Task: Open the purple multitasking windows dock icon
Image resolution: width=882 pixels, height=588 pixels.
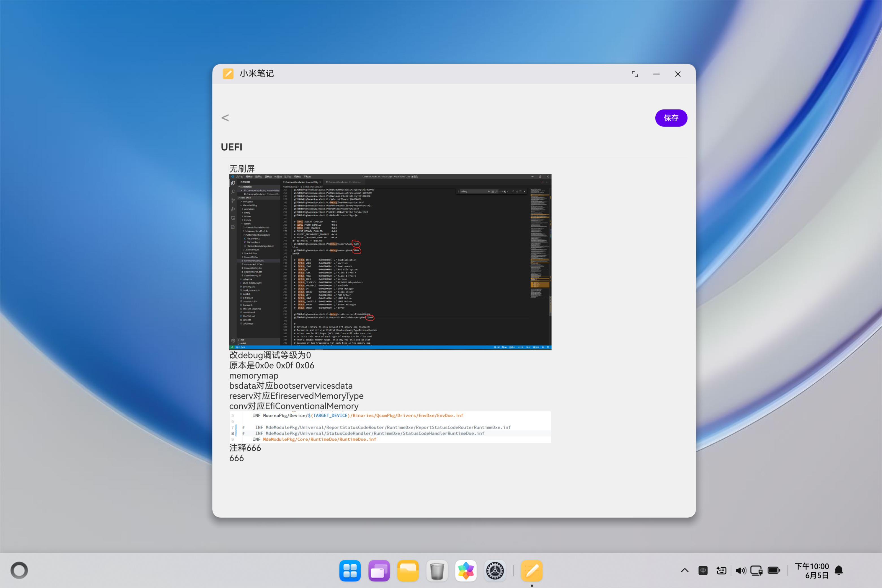Action: tap(379, 571)
